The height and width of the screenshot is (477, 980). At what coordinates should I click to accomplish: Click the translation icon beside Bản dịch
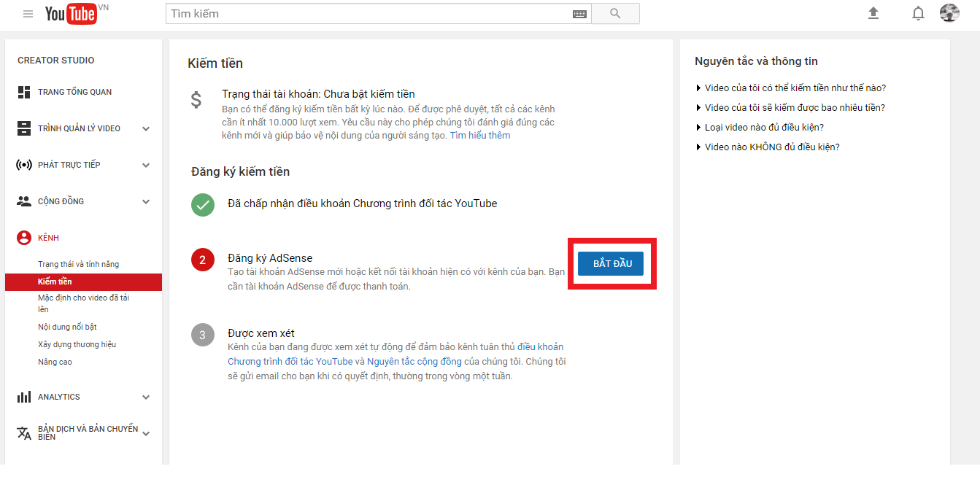click(24, 433)
